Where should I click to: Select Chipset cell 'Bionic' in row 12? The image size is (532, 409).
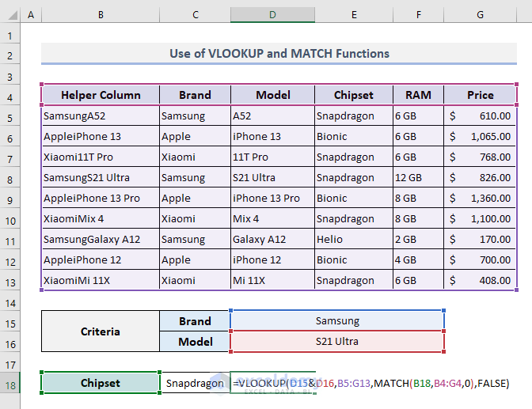[354, 259]
